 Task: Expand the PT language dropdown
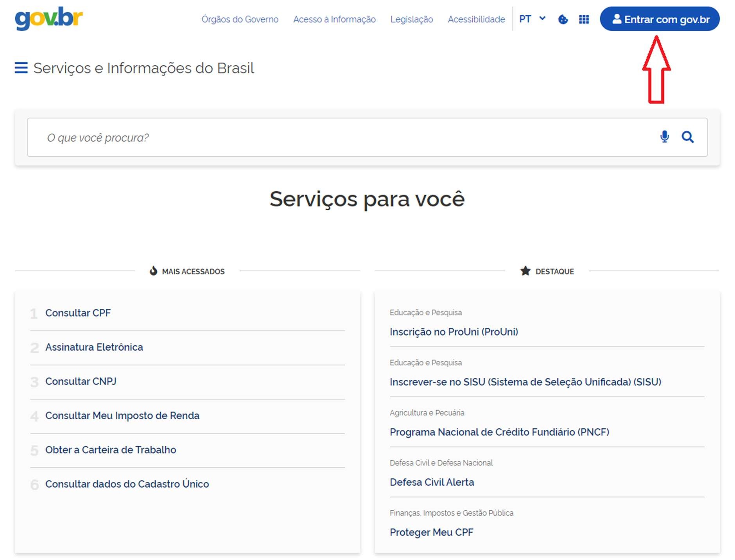click(x=532, y=19)
